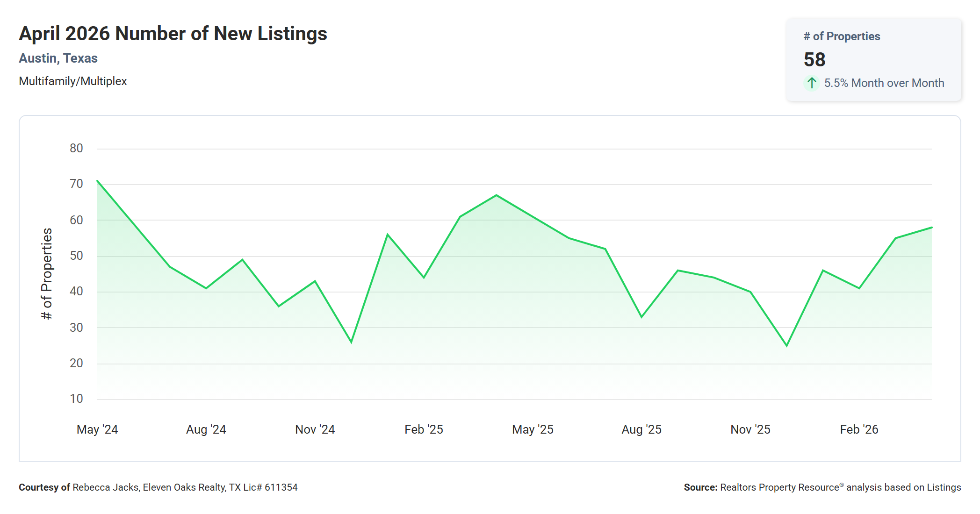Click the May '24 peak data point
This screenshot has height=514, width=980.
point(97,181)
